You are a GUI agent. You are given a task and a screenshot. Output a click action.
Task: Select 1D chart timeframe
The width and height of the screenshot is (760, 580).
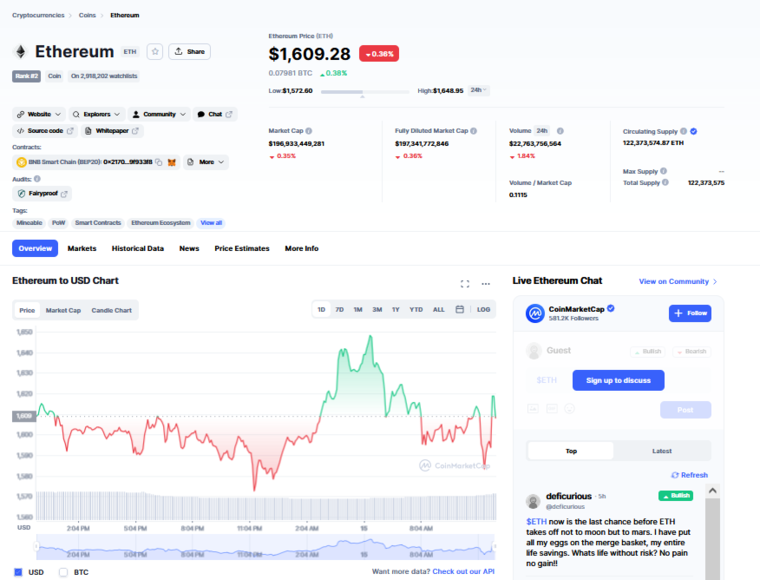coord(321,309)
